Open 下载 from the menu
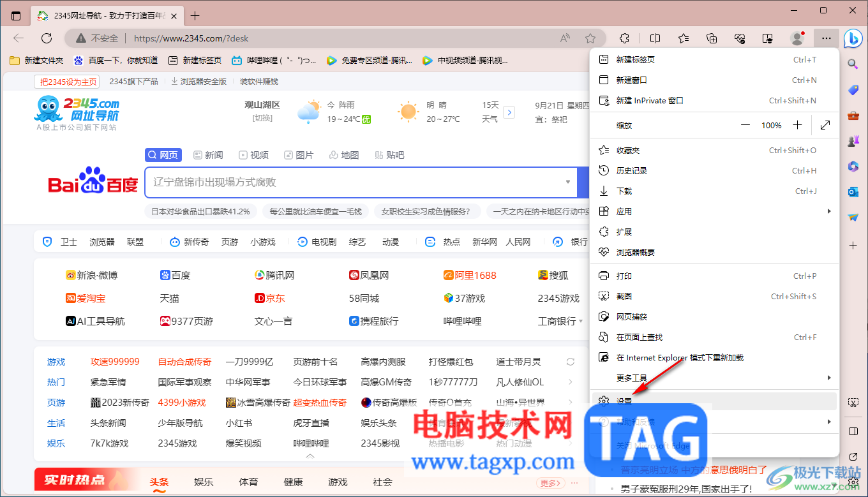The image size is (868, 497). click(714, 191)
